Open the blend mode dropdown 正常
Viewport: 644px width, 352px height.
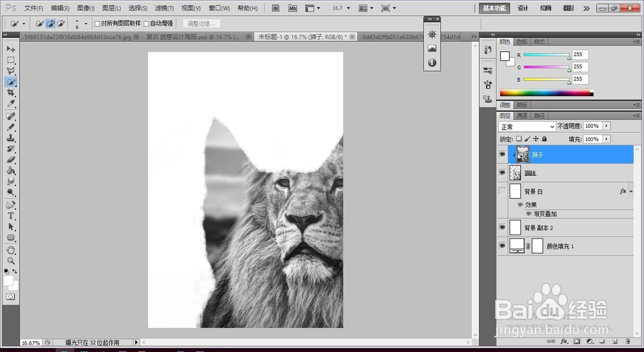click(x=527, y=126)
